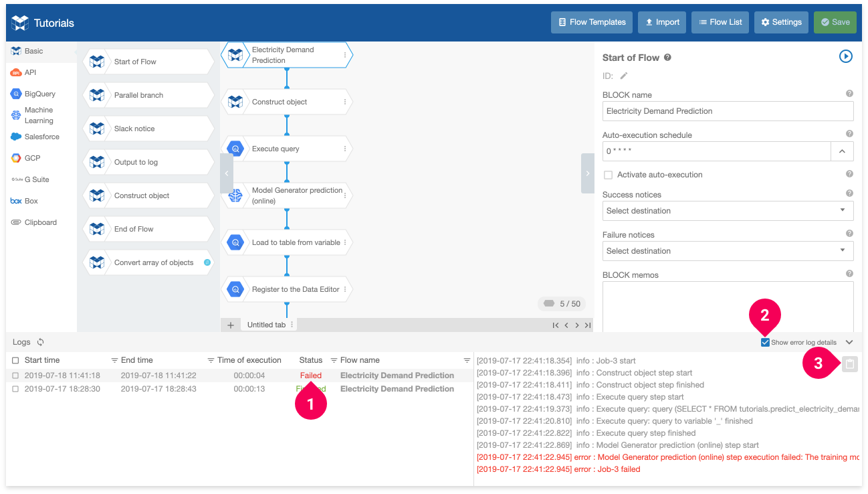Open Load to table block menu
Screen dimensions: 868x494
[345, 242]
